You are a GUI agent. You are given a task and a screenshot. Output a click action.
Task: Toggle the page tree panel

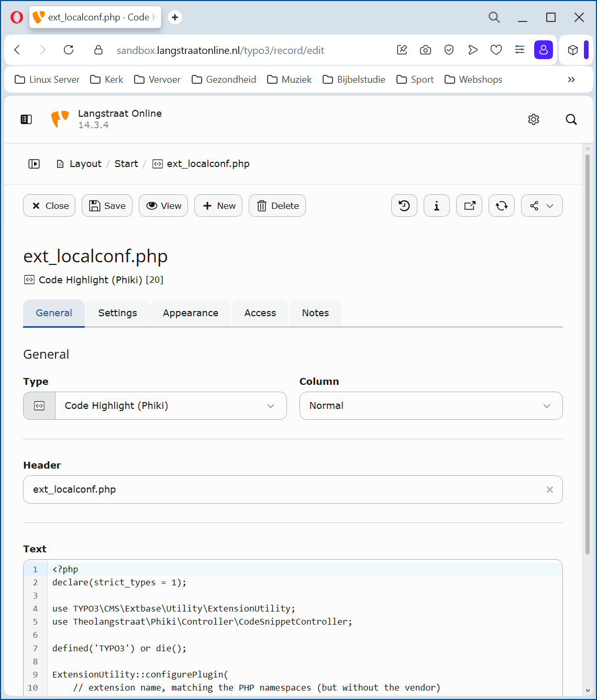point(34,164)
